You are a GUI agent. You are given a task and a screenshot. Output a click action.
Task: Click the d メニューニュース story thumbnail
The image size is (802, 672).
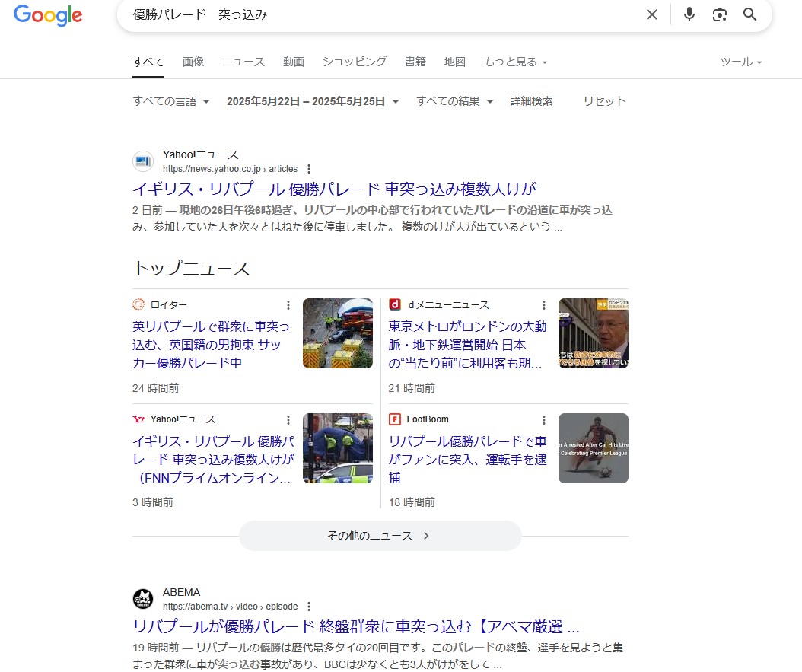pos(594,333)
